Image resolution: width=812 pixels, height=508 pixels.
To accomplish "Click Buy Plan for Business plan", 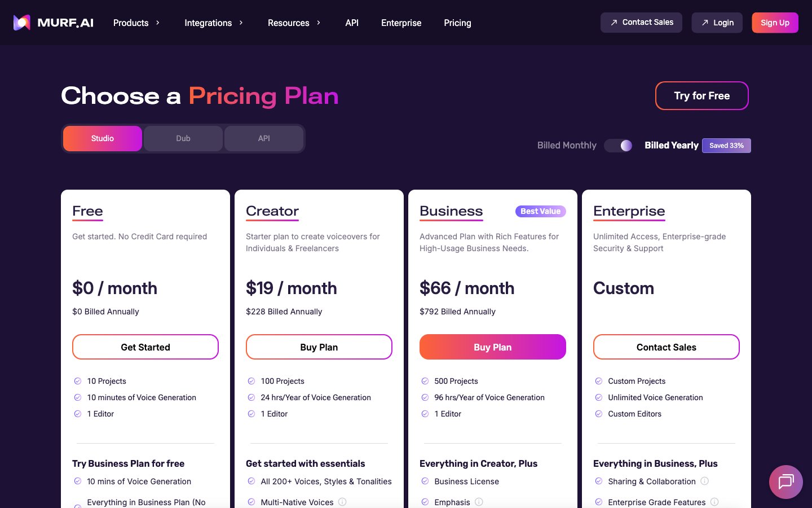I will pyautogui.click(x=492, y=347).
